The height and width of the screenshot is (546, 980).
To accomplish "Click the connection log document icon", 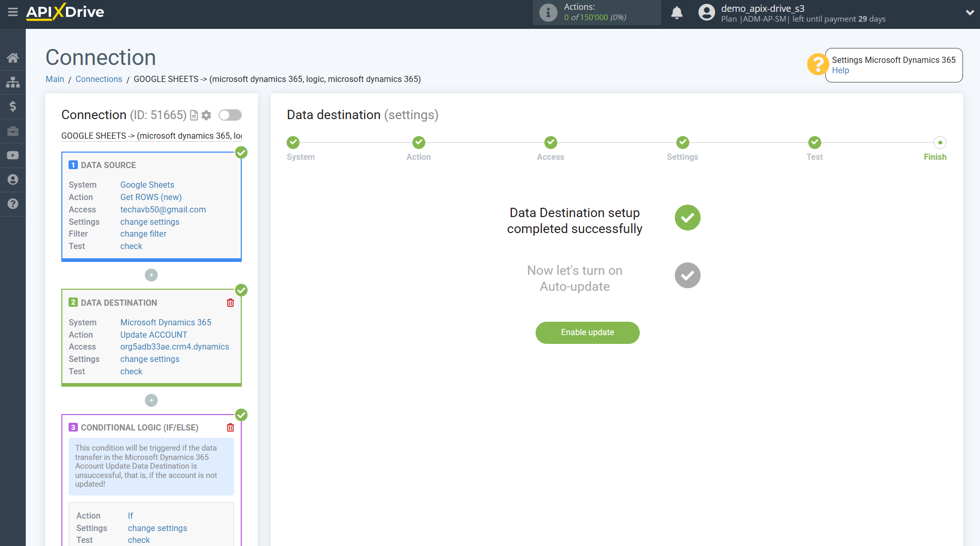I will pyautogui.click(x=194, y=115).
